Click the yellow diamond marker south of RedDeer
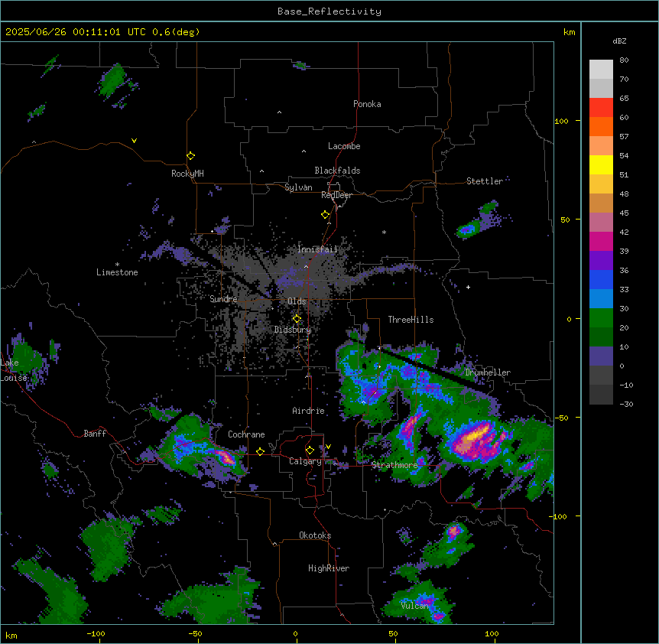 (326, 215)
